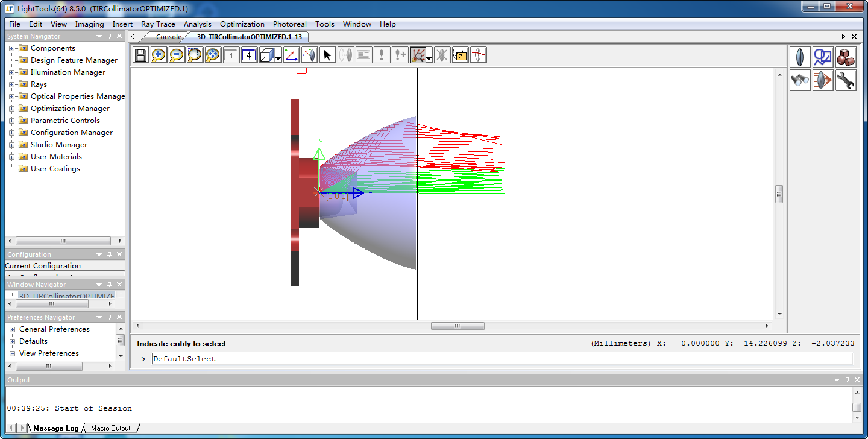868x439 pixels.
Task: Select the 3D_TIRCollimatorOPTIMIZED.1_13 tab
Action: (x=249, y=37)
